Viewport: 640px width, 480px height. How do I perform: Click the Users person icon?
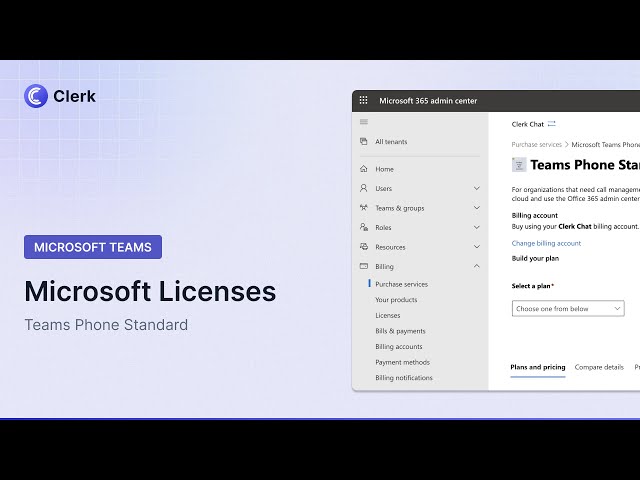click(x=364, y=188)
